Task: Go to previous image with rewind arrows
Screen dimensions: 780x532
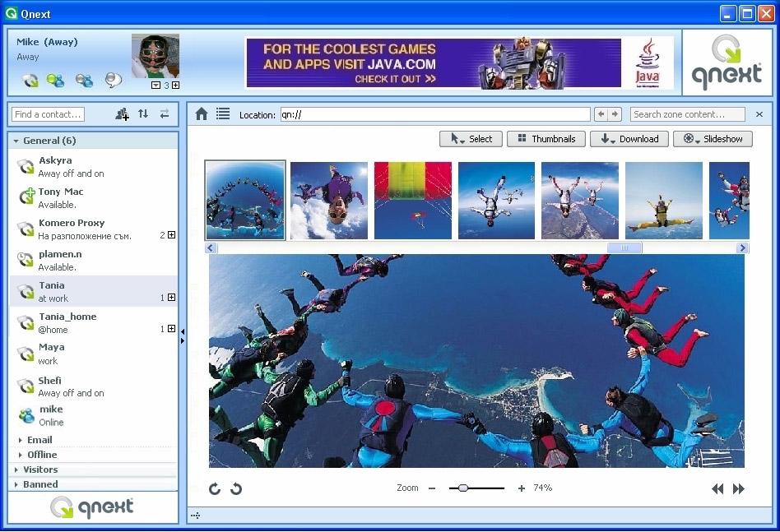Action: pyautogui.click(x=717, y=488)
